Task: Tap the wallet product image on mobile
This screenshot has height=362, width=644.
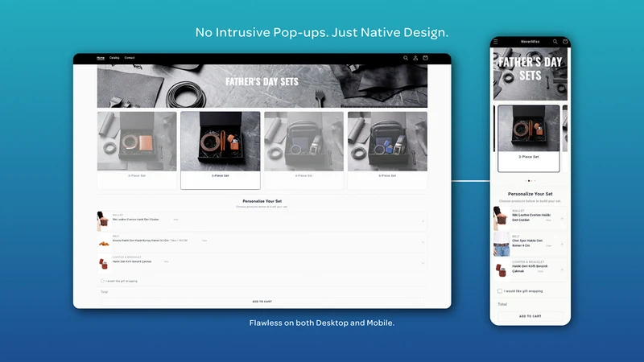Action: pyautogui.click(x=502, y=218)
